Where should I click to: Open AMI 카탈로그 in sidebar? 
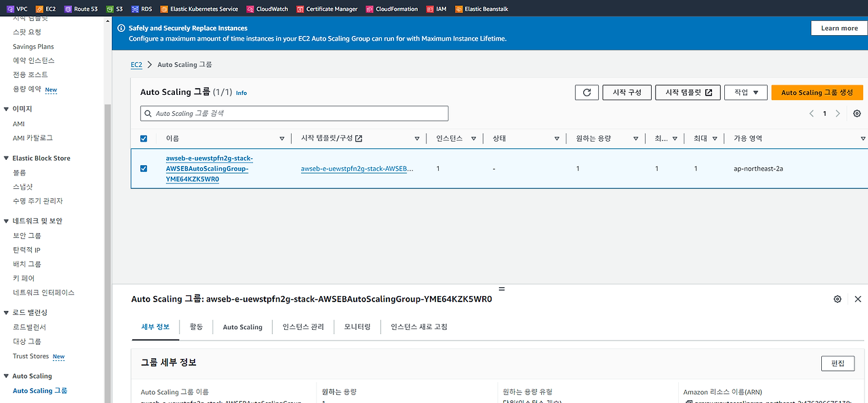coord(33,138)
